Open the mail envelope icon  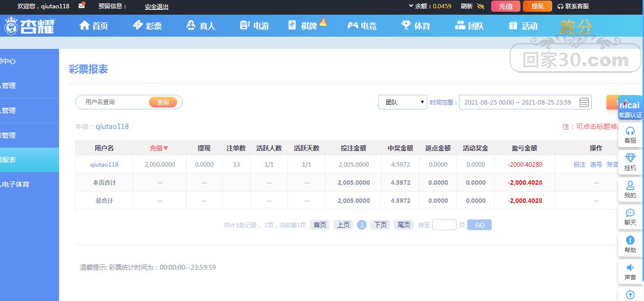coord(82,5)
